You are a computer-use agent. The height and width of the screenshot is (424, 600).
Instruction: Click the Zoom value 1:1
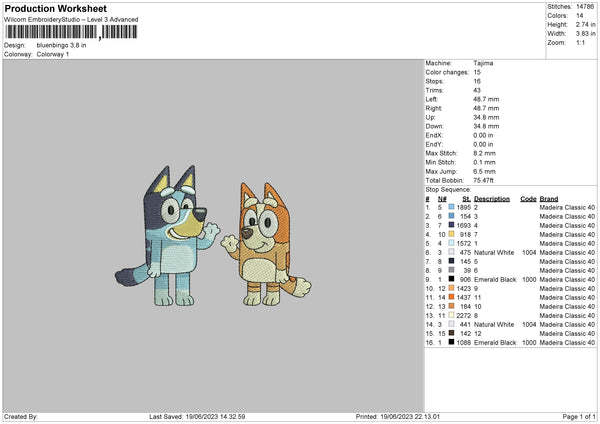pyautogui.click(x=580, y=42)
